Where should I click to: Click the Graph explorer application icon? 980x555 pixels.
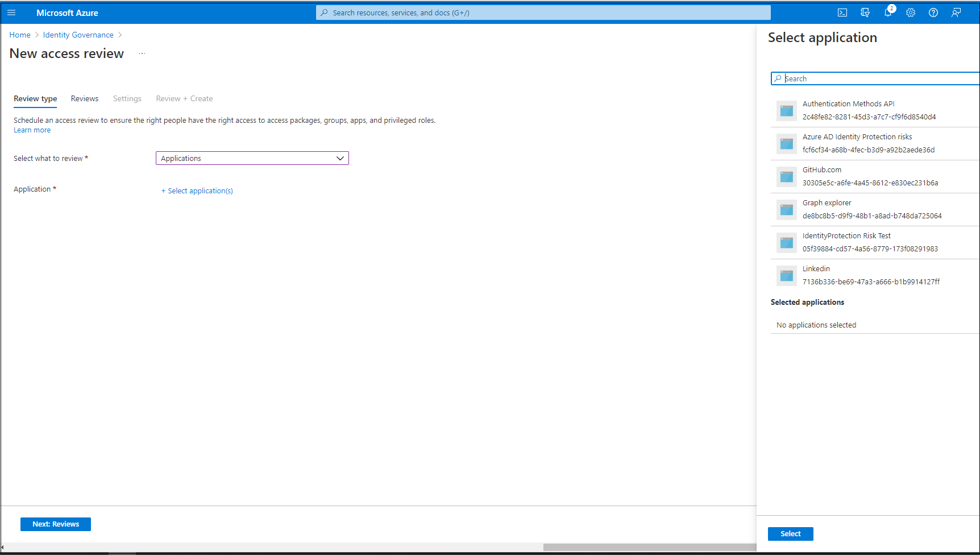787,210
